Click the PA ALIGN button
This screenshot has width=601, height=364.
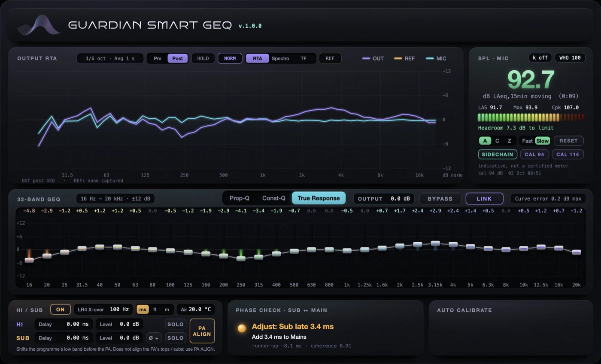[202, 331]
